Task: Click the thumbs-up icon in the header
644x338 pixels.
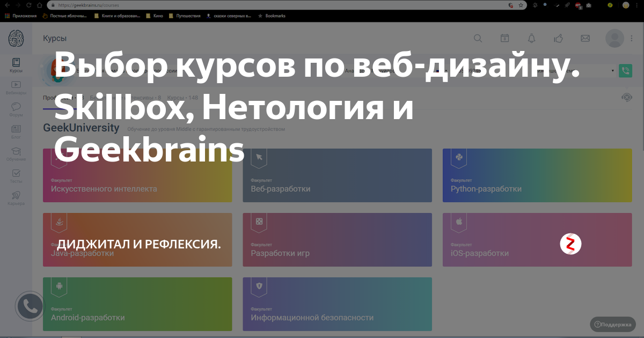Action: coord(558,38)
